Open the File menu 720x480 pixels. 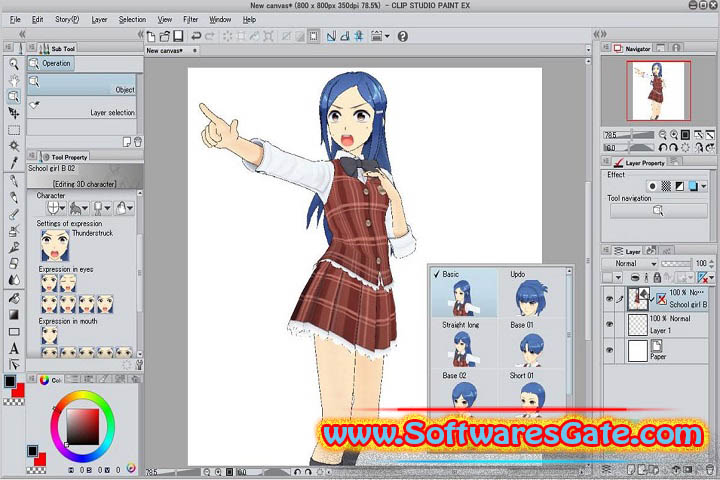15,19
